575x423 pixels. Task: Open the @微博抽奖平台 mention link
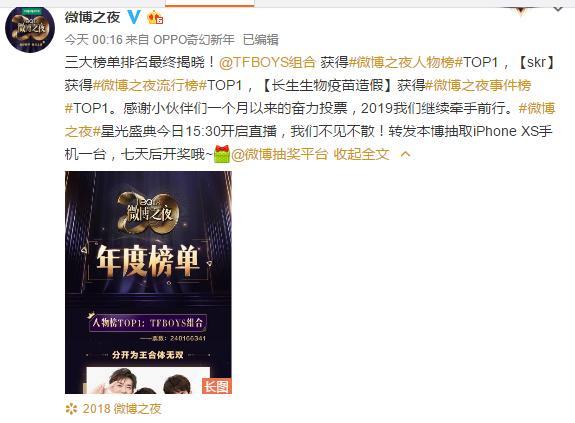pos(279,154)
